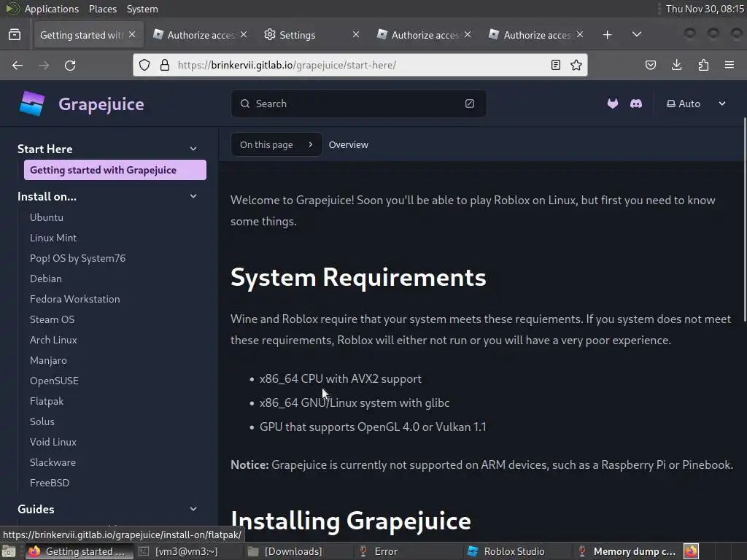Viewport: 747px width, 560px height.
Task: Click the Grapejuice logo icon
Action: [x=32, y=104]
